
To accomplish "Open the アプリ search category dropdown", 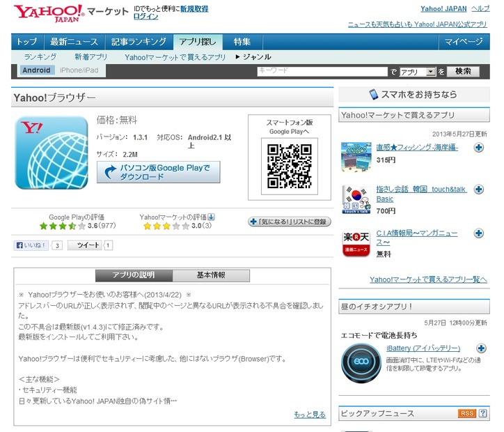I will 418,72.
